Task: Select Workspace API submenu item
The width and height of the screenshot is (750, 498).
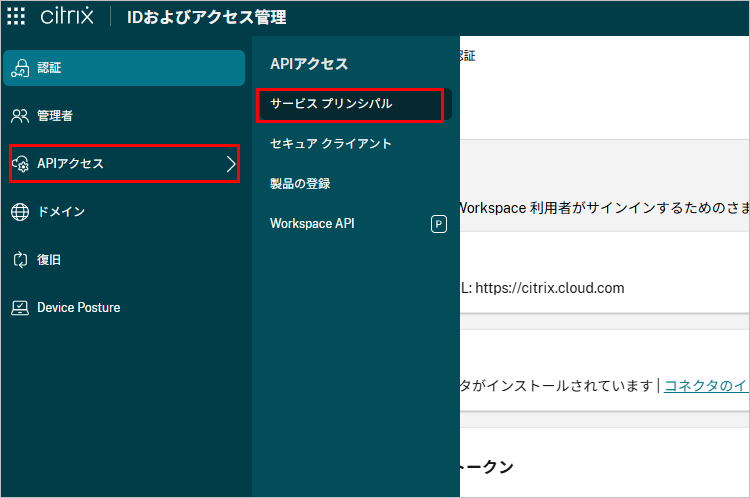Action: (354, 224)
